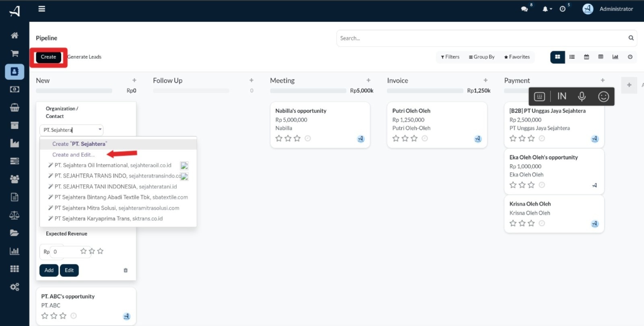Open the Favorites dropdown
This screenshot has height=326, width=644.
point(517,57)
